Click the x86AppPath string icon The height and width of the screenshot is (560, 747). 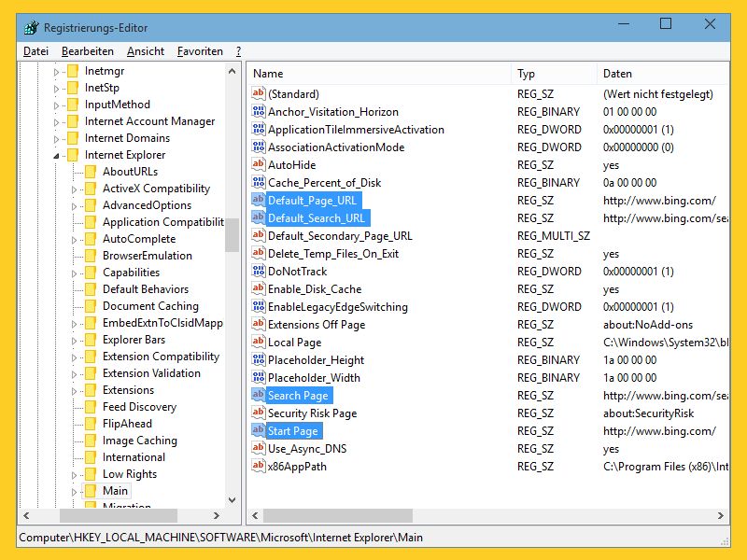pos(259,466)
